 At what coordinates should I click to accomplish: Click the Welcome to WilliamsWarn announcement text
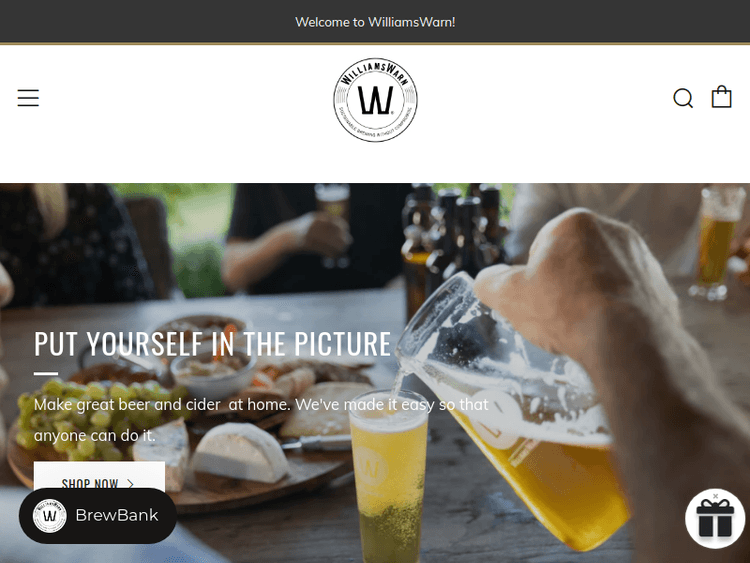tap(375, 22)
